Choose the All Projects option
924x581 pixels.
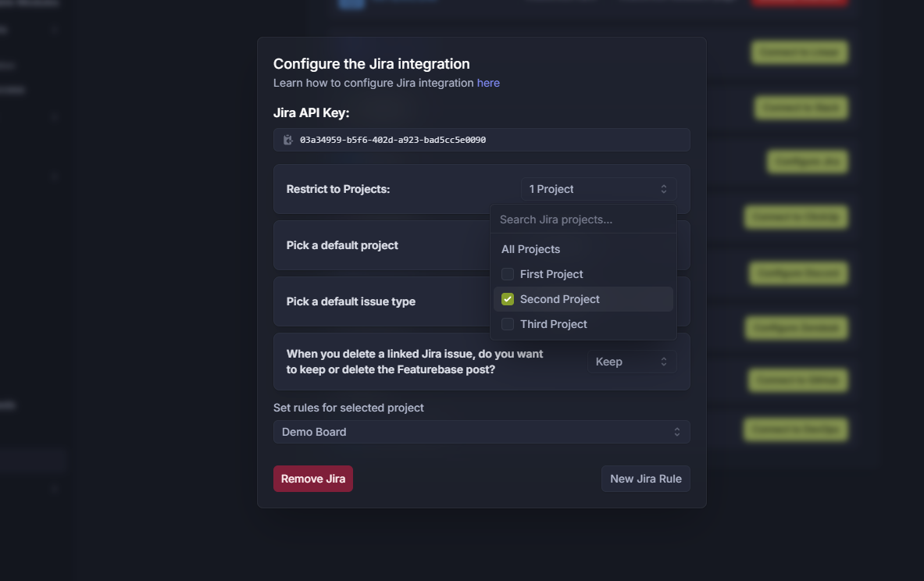click(x=530, y=249)
